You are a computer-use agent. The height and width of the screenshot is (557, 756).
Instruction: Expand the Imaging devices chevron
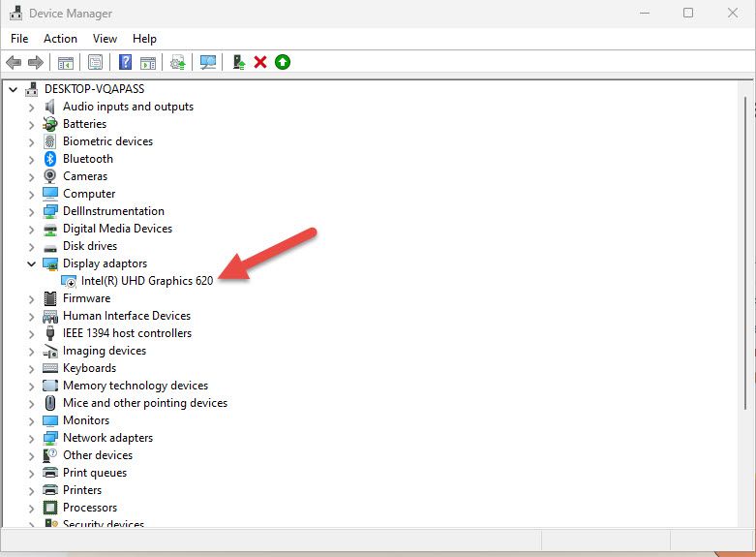31,352
